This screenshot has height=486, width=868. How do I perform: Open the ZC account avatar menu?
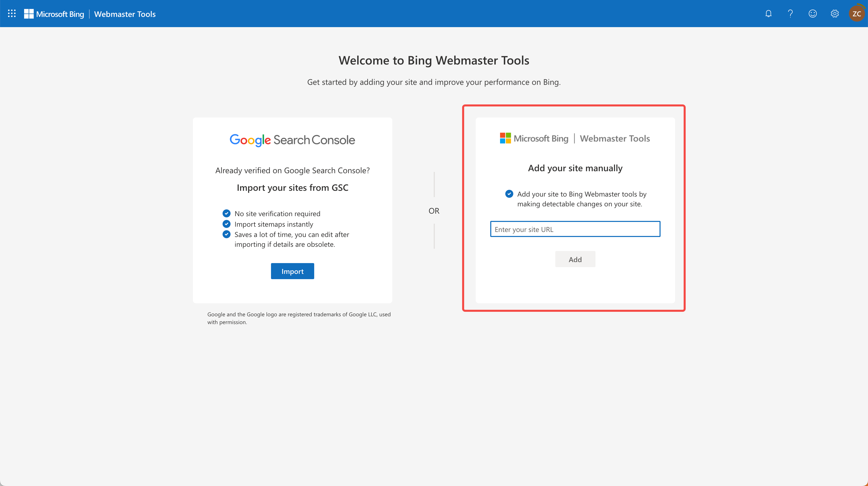(x=856, y=14)
